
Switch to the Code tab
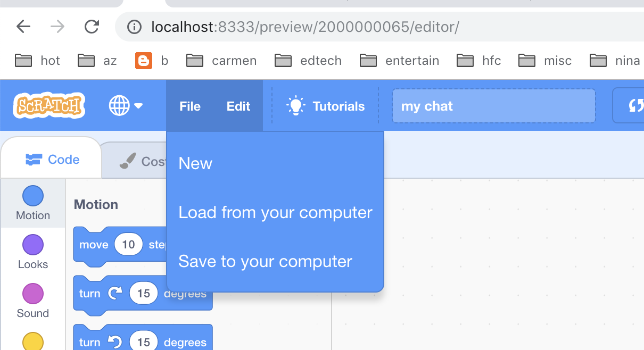[x=52, y=160]
